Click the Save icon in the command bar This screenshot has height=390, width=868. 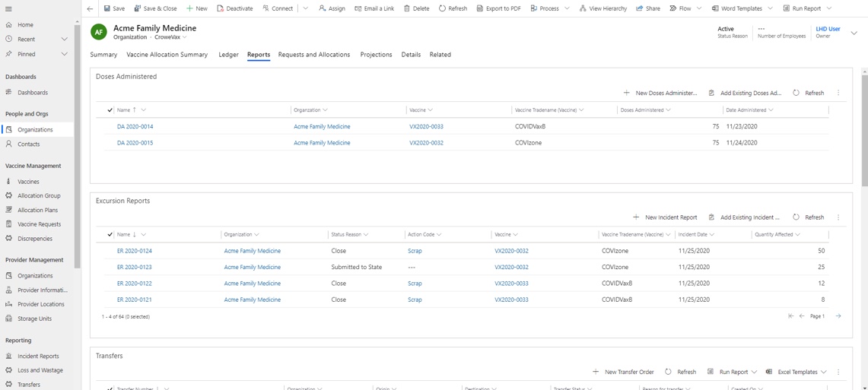tap(107, 8)
